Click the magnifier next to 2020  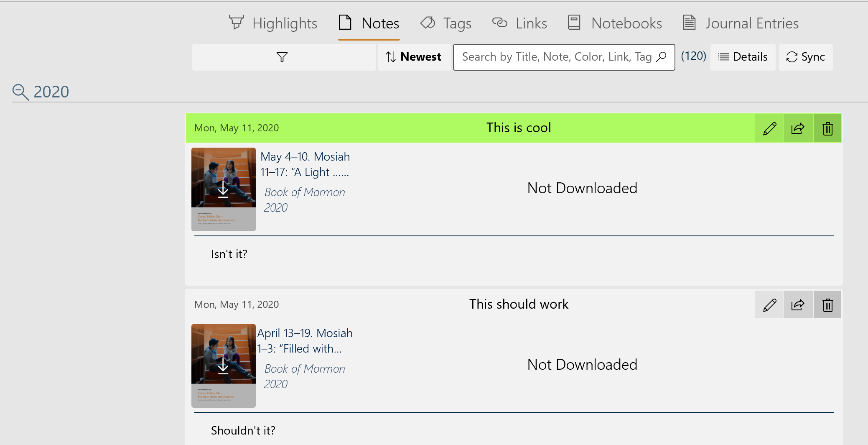click(20, 92)
